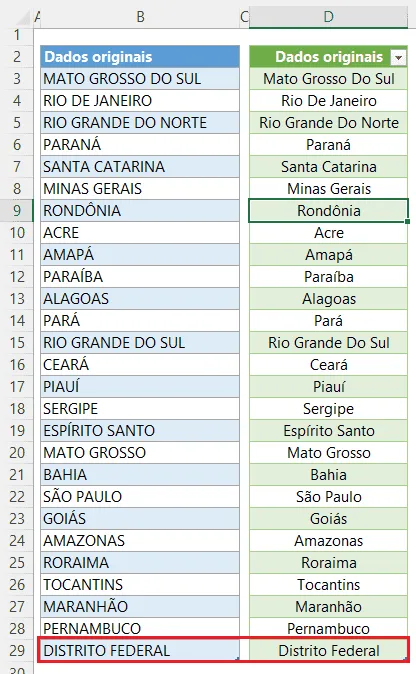The width and height of the screenshot is (416, 674).
Task: Select the row 9 header
Action: click(16, 211)
